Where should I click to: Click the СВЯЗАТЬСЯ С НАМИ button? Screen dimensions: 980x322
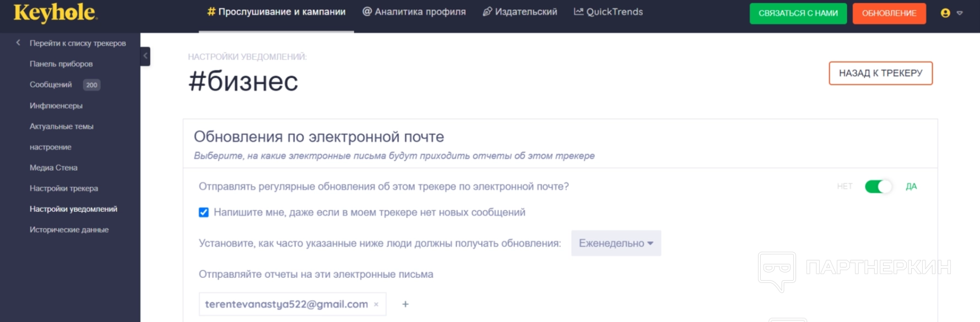[798, 13]
